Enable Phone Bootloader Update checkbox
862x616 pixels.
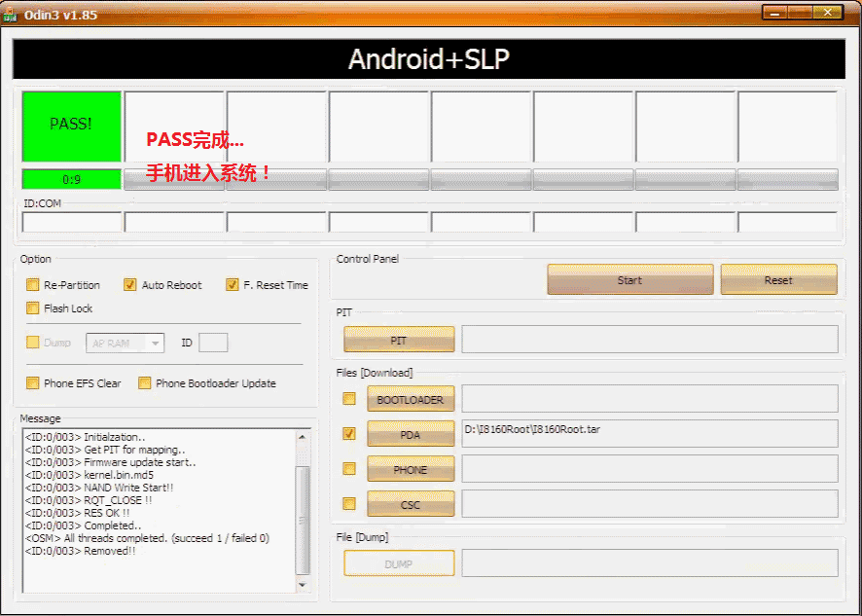pos(145,382)
